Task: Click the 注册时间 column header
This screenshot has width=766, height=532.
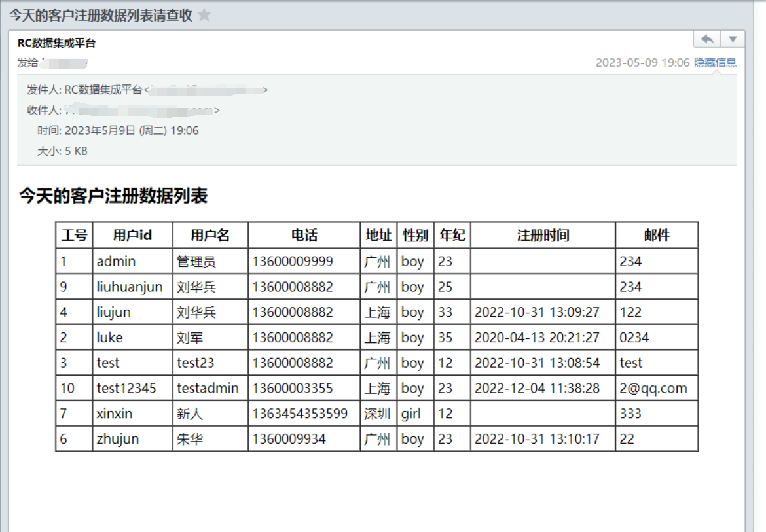Action: point(543,236)
